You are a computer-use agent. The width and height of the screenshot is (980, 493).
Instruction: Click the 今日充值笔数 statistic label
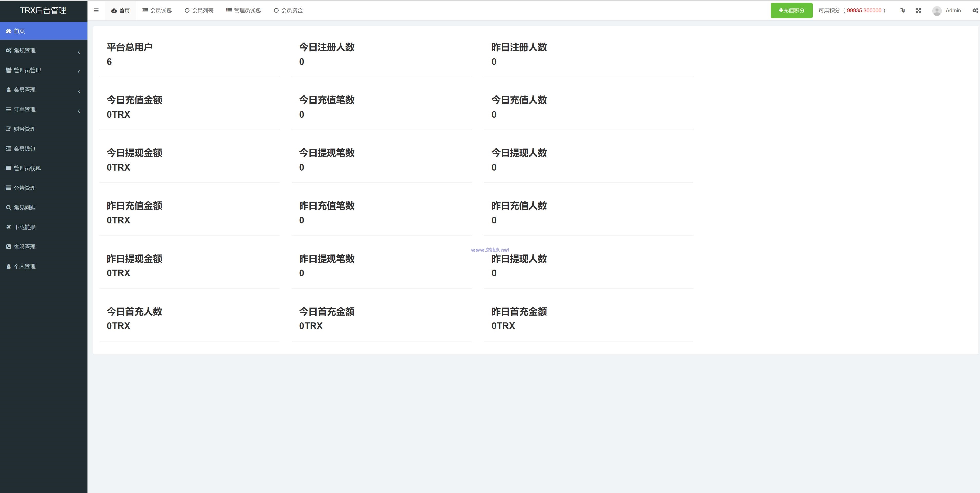point(327,100)
